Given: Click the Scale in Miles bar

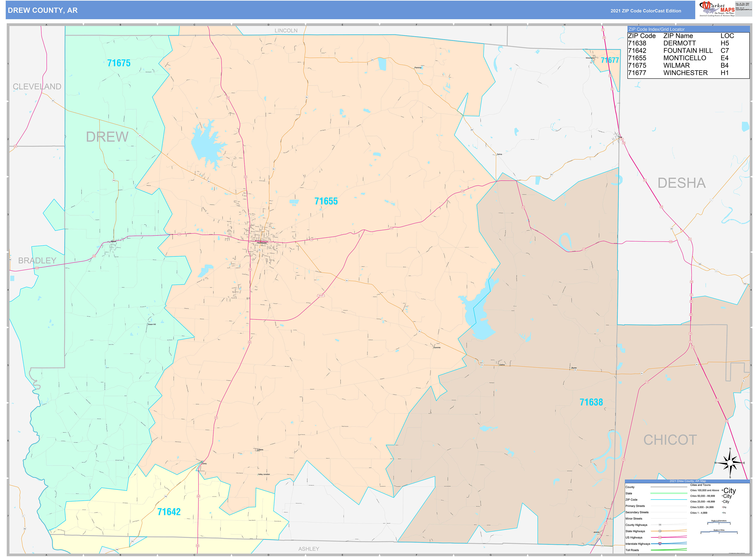Looking at the screenshot, I should 719,532.
